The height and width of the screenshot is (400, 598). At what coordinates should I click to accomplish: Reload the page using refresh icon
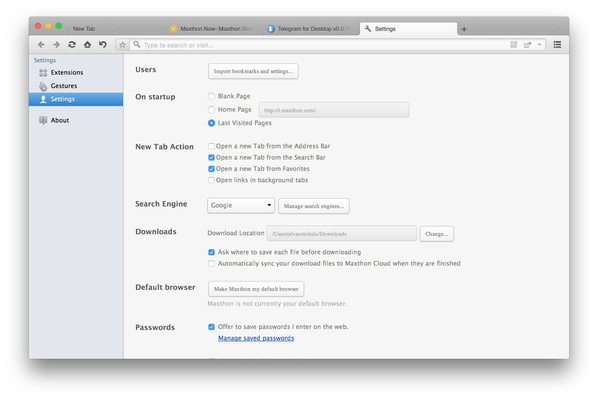[x=72, y=45]
